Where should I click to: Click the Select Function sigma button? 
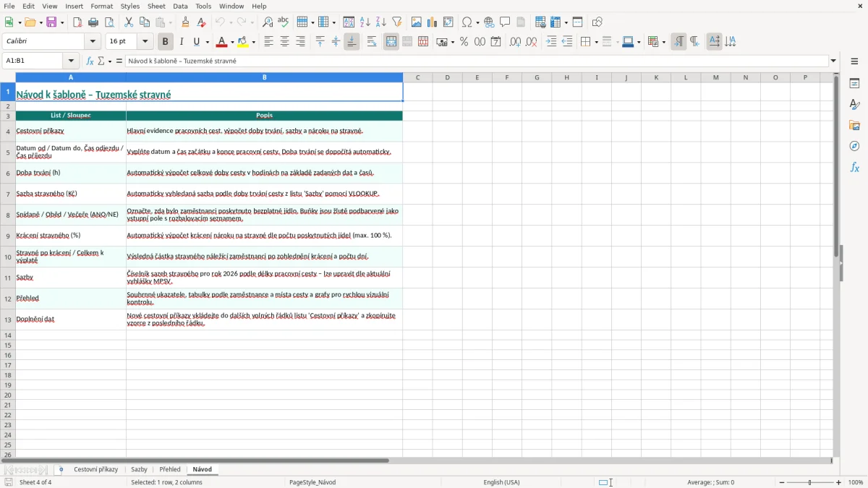click(x=101, y=61)
